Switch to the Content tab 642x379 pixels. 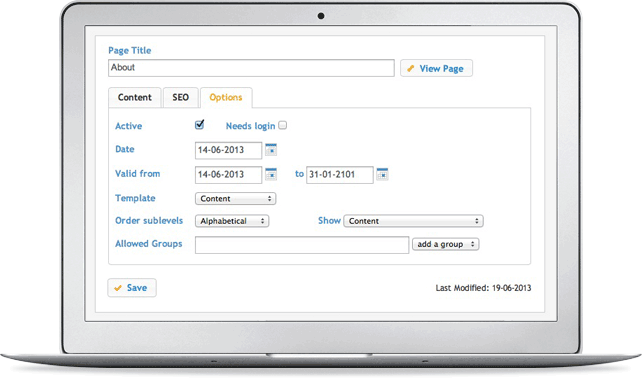(x=135, y=97)
